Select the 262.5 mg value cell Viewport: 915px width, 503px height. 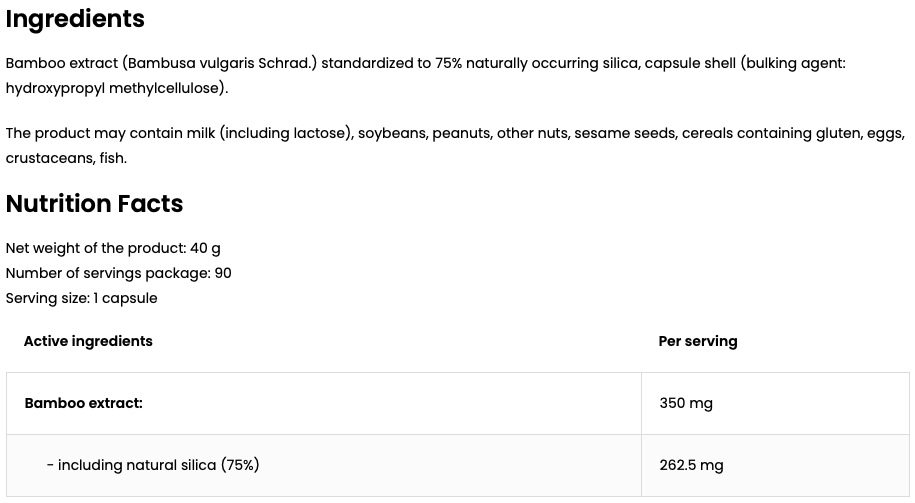[x=775, y=465]
